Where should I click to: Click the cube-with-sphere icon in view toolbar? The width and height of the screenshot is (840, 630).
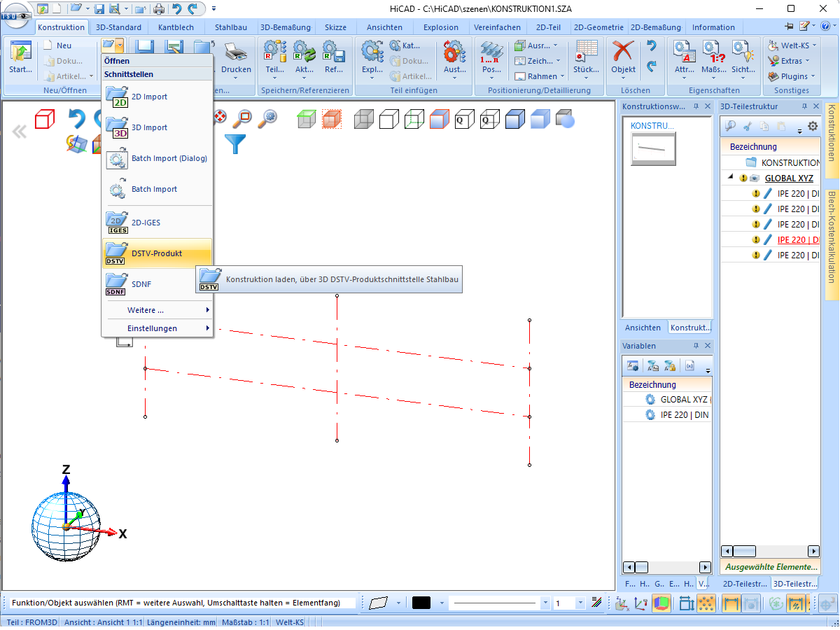pos(565,119)
